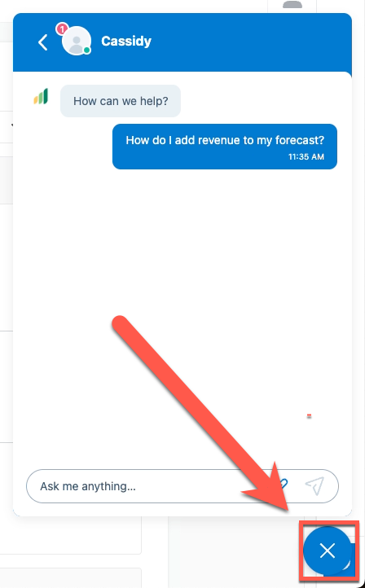
Task: Click the green online status dot
Action: pos(87,50)
